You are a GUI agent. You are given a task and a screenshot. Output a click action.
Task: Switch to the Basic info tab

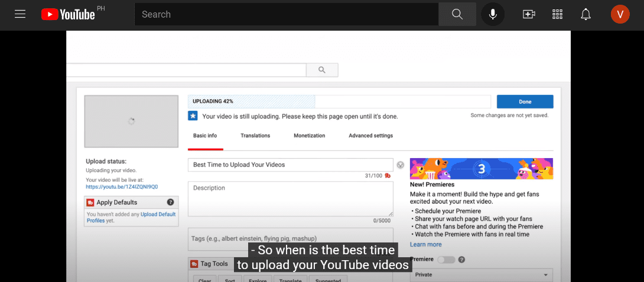coord(205,136)
